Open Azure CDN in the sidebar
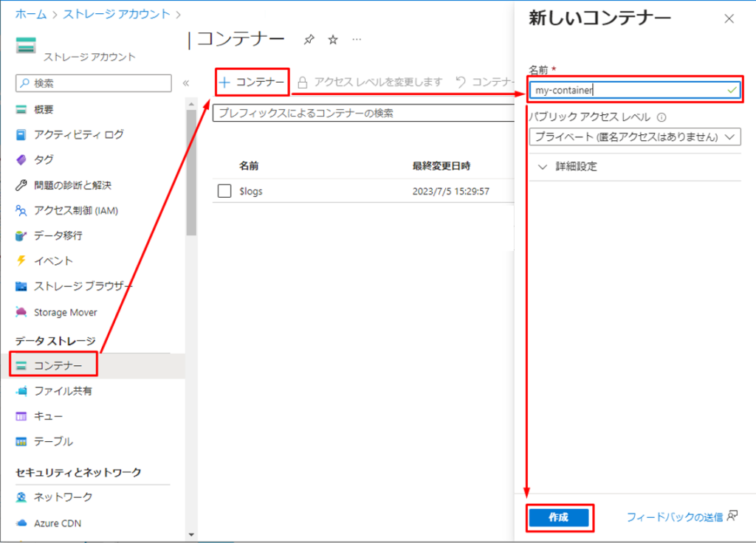The image size is (756, 543). pos(58,523)
